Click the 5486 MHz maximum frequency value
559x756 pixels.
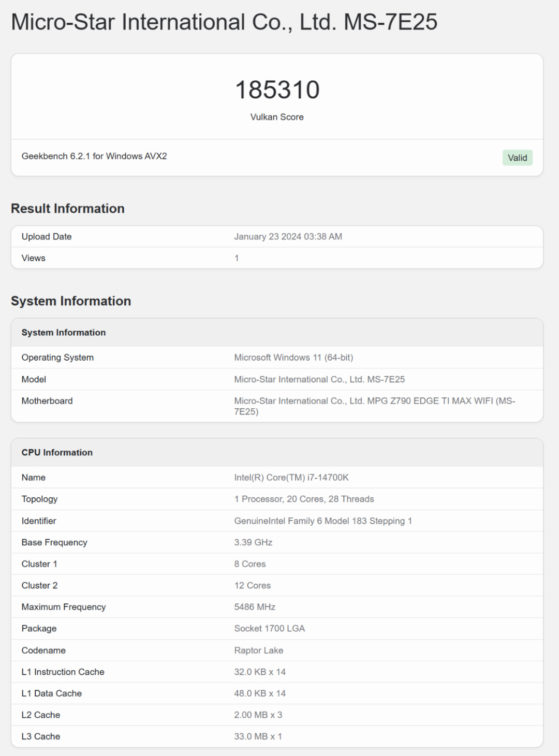tap(255, 607)
